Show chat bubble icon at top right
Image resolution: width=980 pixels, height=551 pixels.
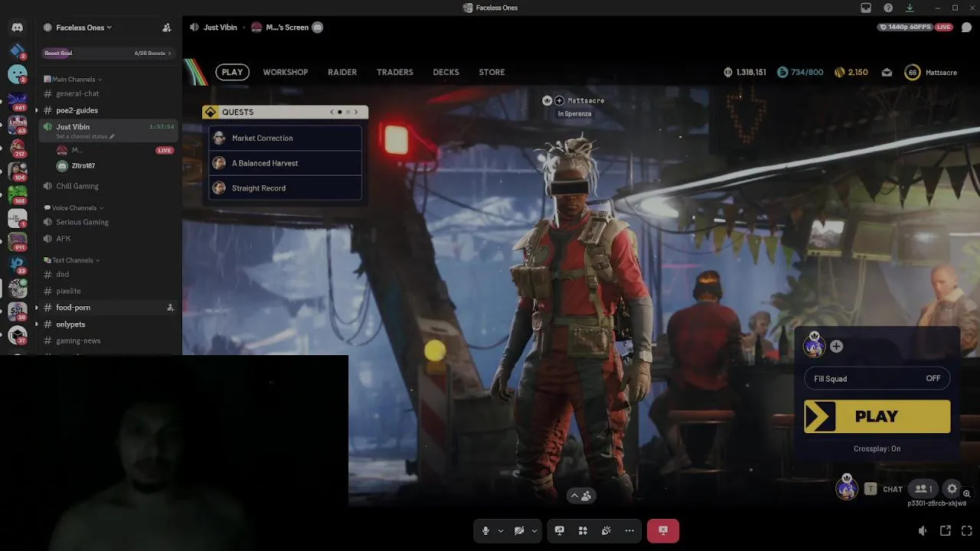[966, 28]
